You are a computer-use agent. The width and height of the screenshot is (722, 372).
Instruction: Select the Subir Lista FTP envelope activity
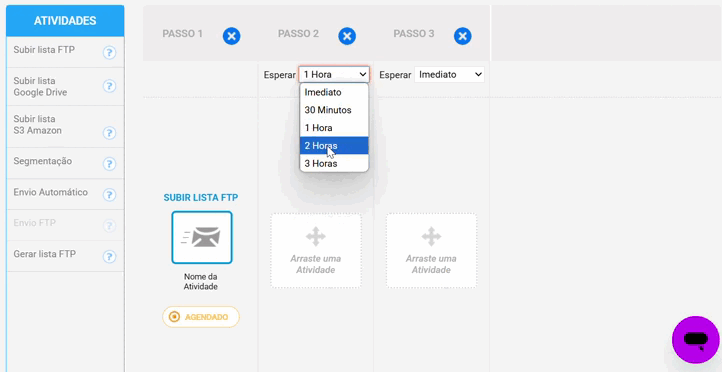tap(202, 238)
